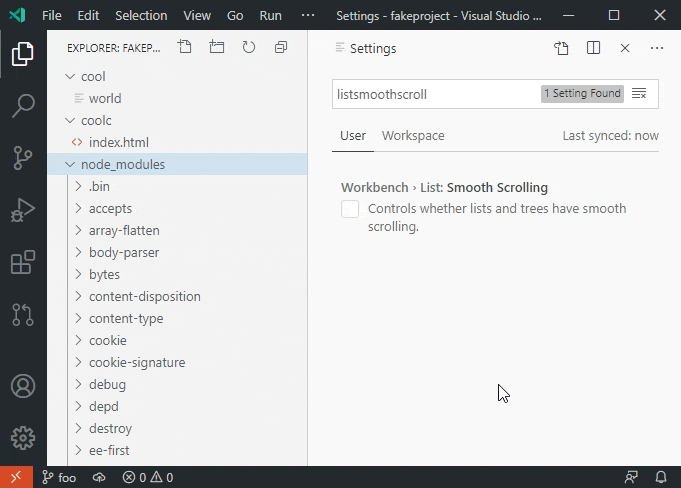Collapse the node_modules folder
The width and height of the screenshot is (681, 488).
click(70, 165)
